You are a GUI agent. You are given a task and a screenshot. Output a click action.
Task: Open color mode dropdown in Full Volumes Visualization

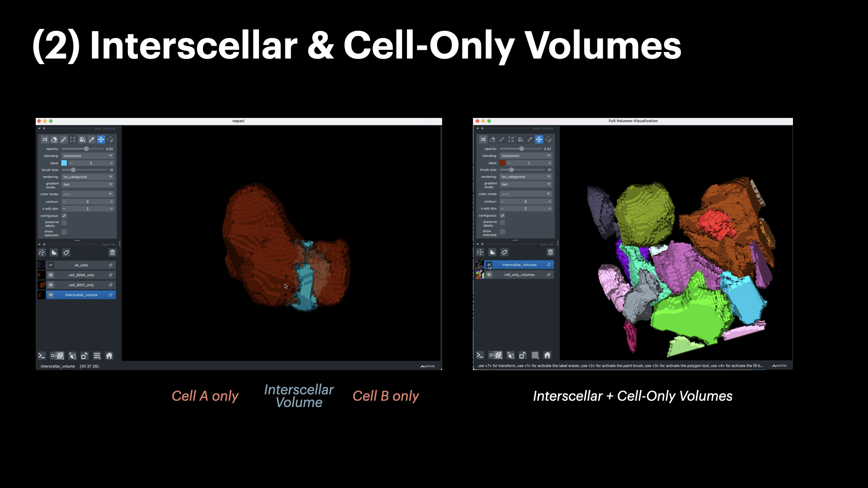[x=526, y=194]
